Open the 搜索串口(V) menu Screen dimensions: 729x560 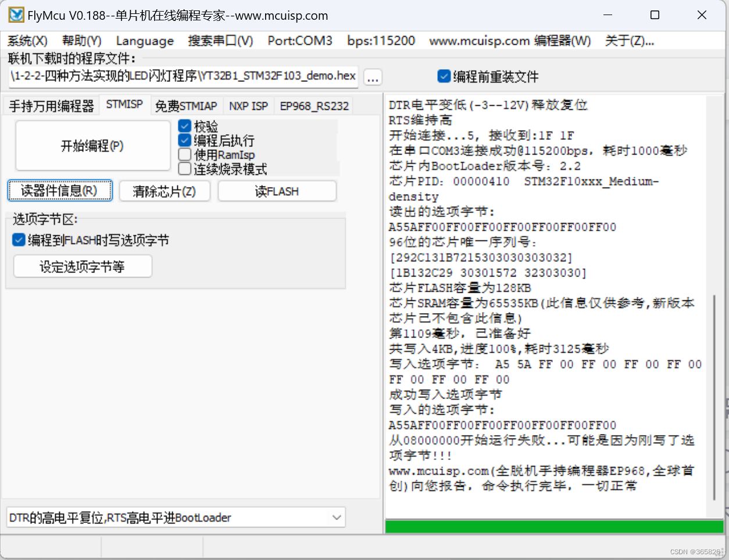(220, 41)
